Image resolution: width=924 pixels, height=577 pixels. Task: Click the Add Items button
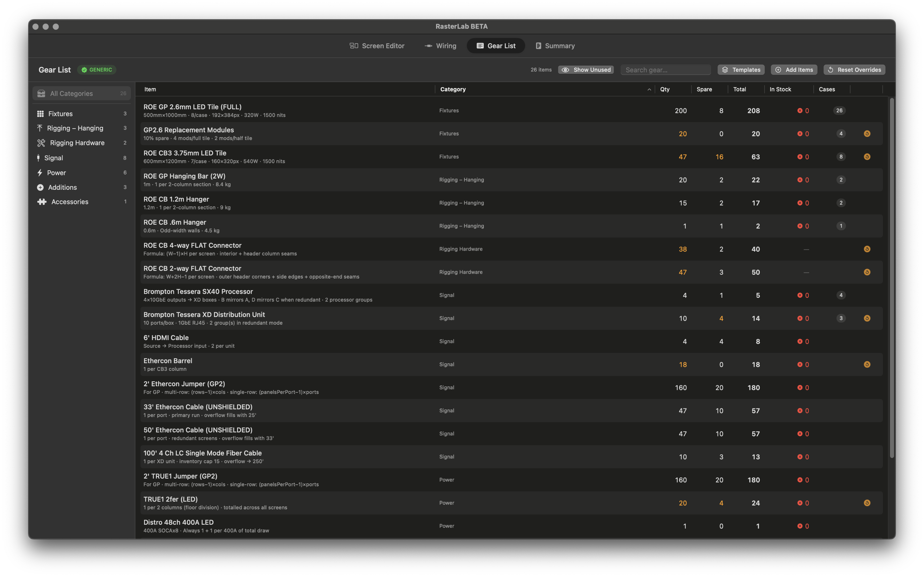[794, 70]
